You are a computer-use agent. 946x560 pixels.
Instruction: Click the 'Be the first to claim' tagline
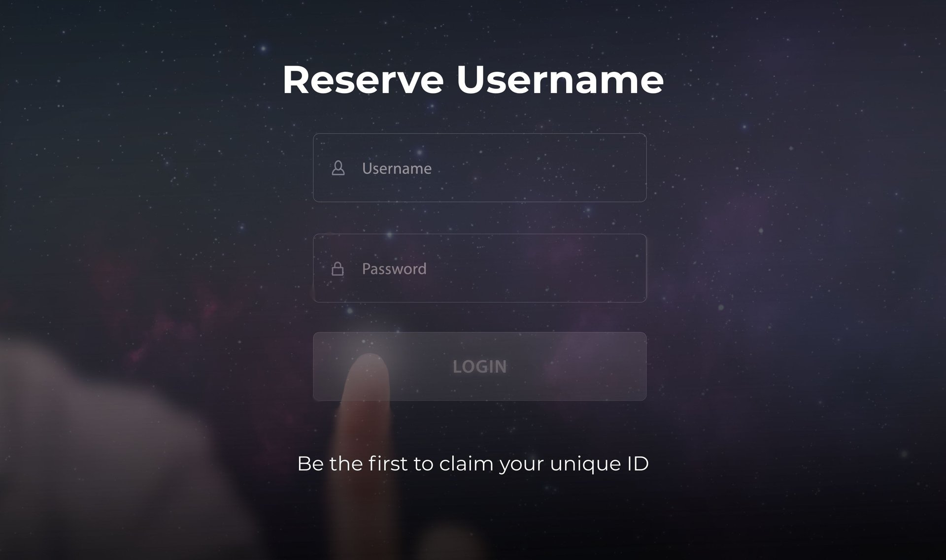(x=473, y=464)
